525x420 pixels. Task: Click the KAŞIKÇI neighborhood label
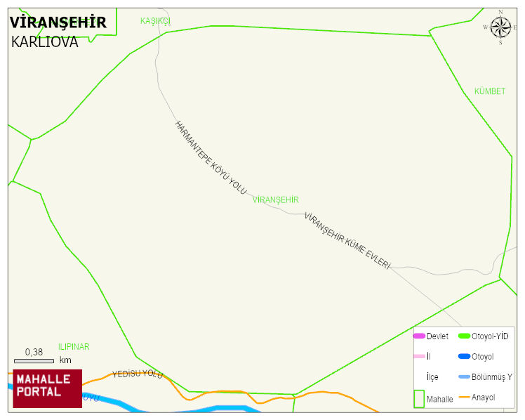point(155,21)
